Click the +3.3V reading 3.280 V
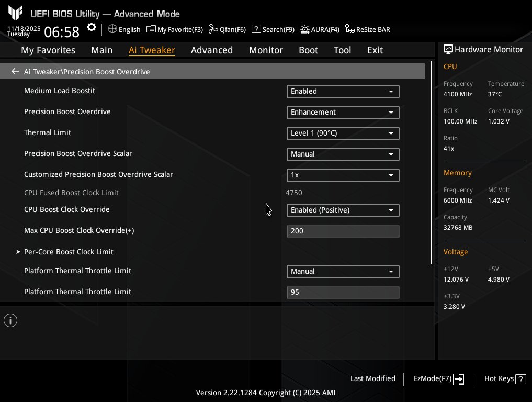The height and width of the screenshot is (402, 532). pos(454,307)
